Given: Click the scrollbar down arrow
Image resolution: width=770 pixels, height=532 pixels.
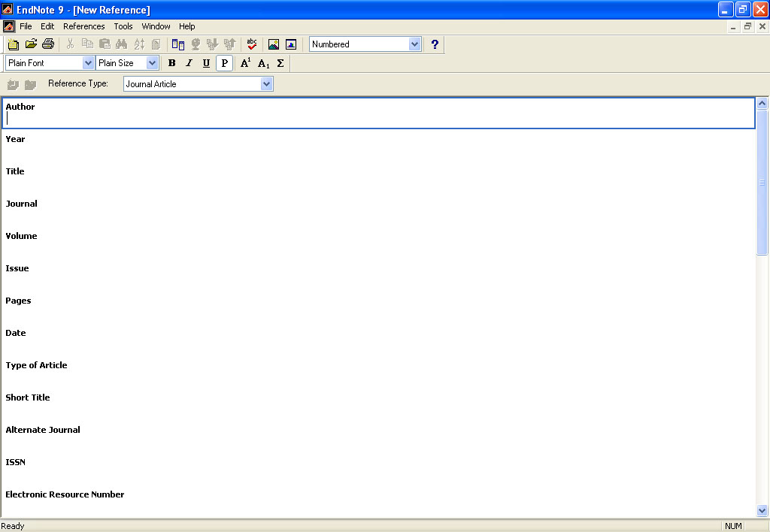Looking at the screenshot, I should pyautogui.click(x=762, y=511).
